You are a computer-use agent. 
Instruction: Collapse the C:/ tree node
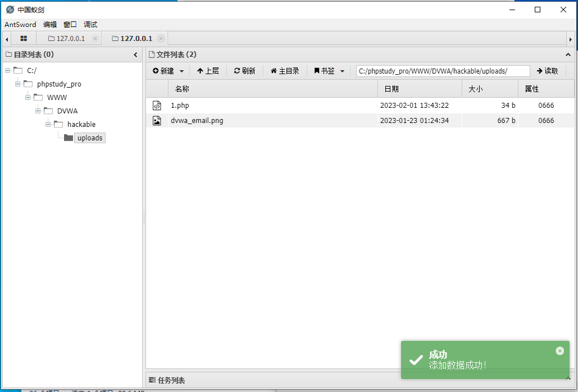pyautogui.click(x=7, y=70)
